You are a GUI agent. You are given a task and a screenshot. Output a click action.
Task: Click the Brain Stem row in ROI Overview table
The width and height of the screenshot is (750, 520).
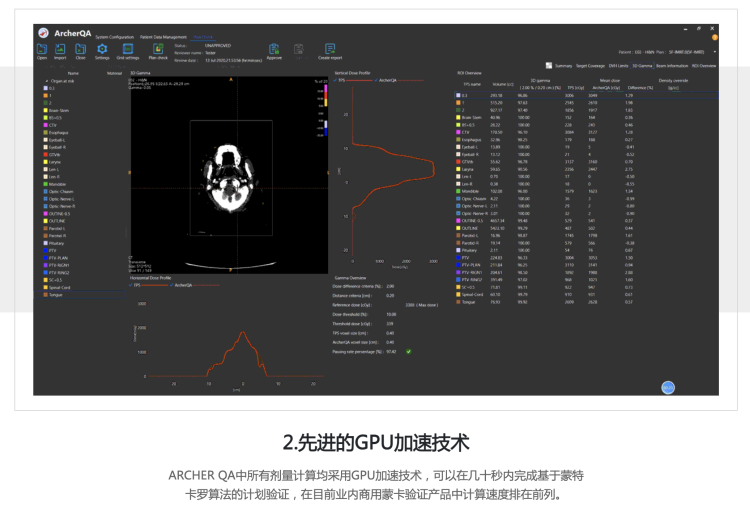point(586,118)
